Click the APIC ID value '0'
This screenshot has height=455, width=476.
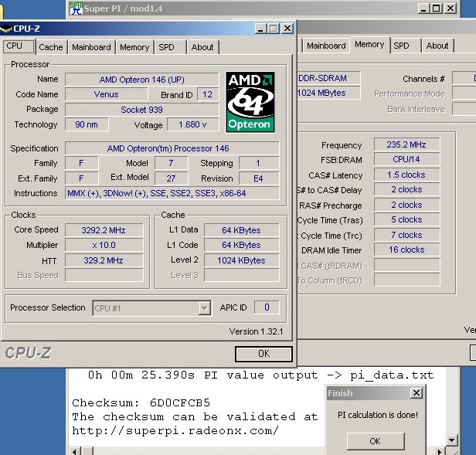tap(267, 307)
